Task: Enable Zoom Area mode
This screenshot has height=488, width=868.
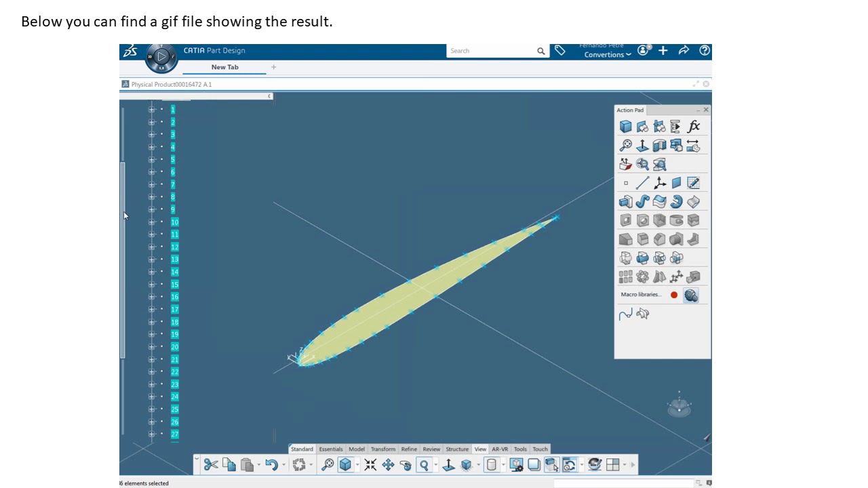Action: coord(424,464)
